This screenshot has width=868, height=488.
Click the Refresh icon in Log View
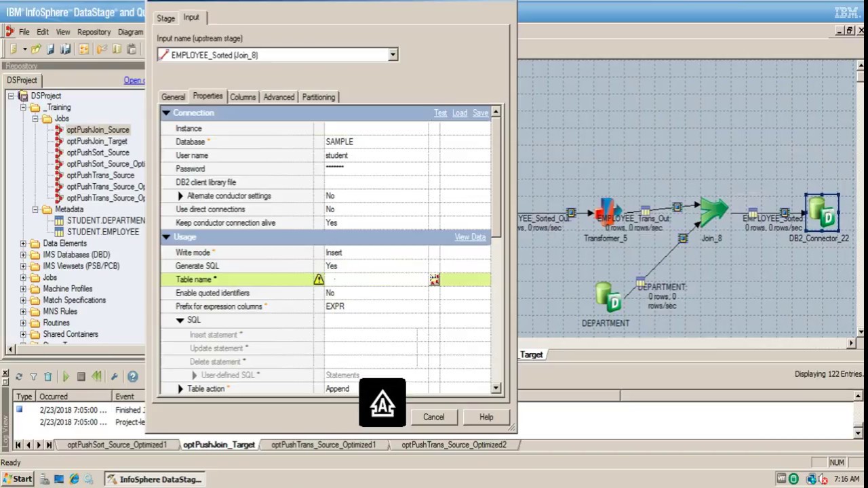tap(19, 377)
